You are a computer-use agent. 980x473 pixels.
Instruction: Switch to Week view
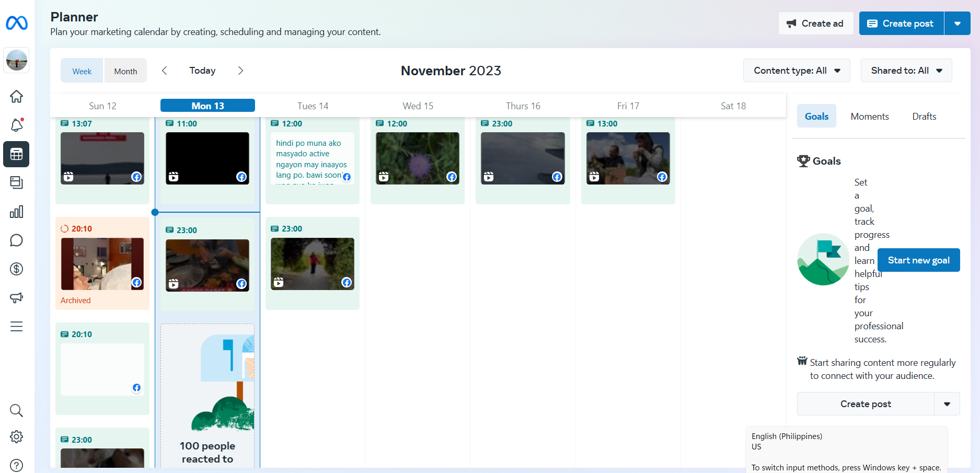point(82,71)
